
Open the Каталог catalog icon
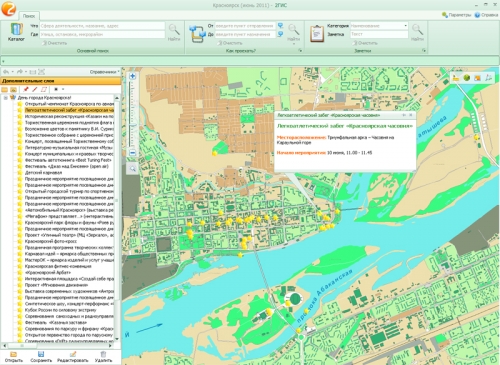pyautogui.click(x=16, y=32)
